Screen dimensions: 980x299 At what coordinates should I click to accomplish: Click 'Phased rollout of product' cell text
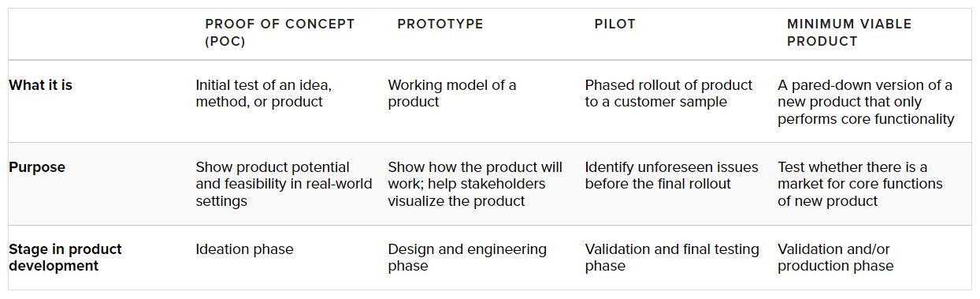(x=669, y=93)
